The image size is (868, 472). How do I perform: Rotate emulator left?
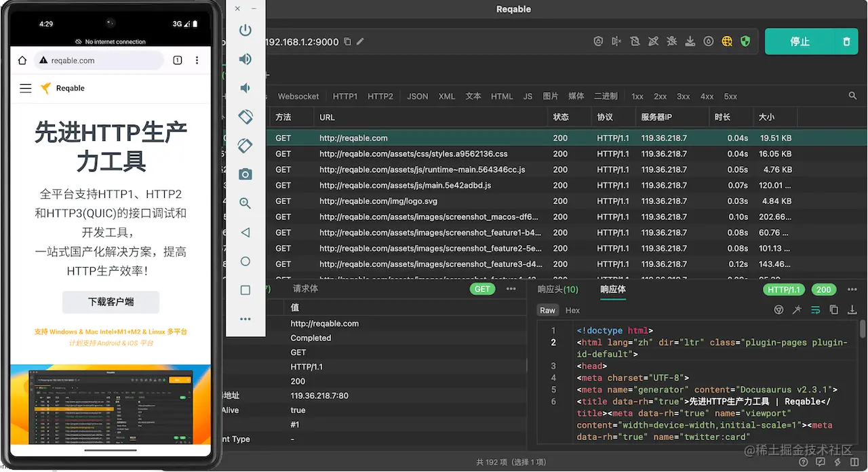[x=245, y=117]
